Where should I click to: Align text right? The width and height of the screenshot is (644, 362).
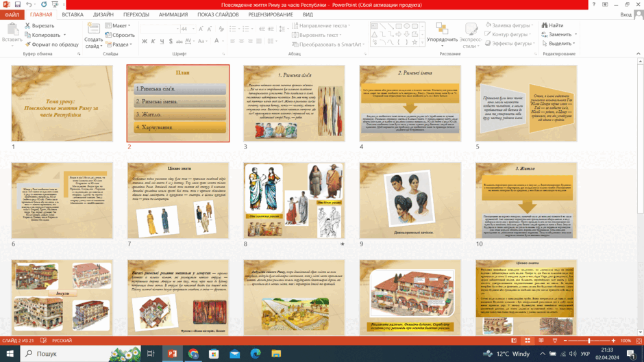click(250, 41)
